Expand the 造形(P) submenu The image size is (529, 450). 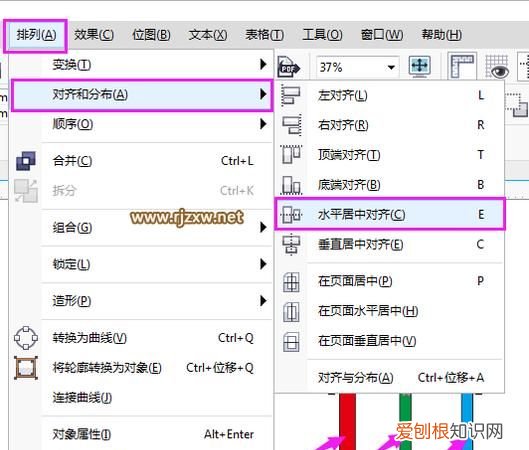142,301
